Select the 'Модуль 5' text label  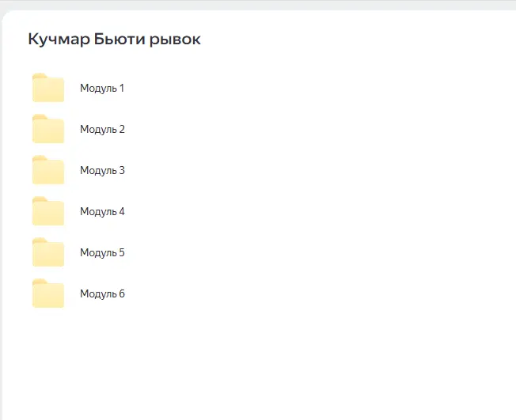(x=102, y=253)
